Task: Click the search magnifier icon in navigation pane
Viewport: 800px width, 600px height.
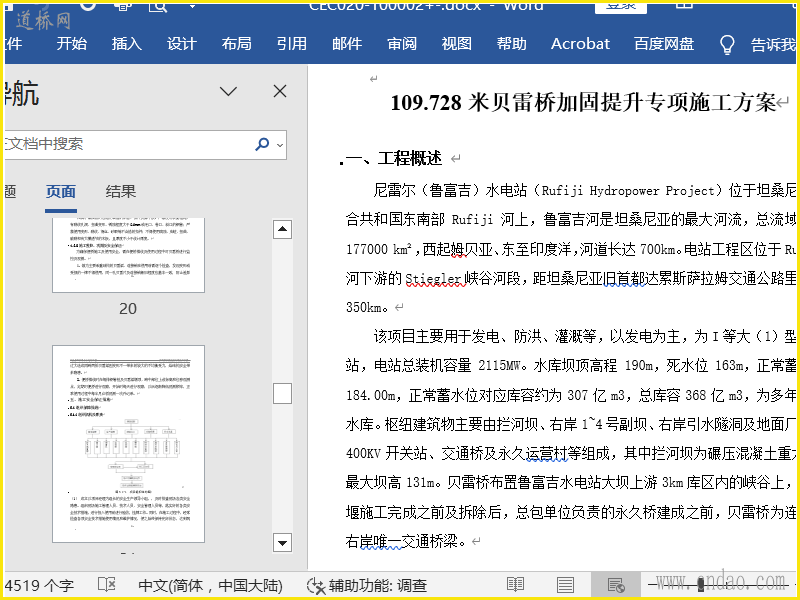Action: (262, 144)
